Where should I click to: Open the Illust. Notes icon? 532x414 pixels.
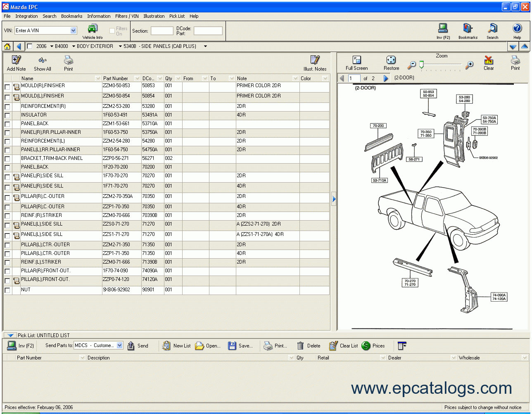tap(315, 60)
